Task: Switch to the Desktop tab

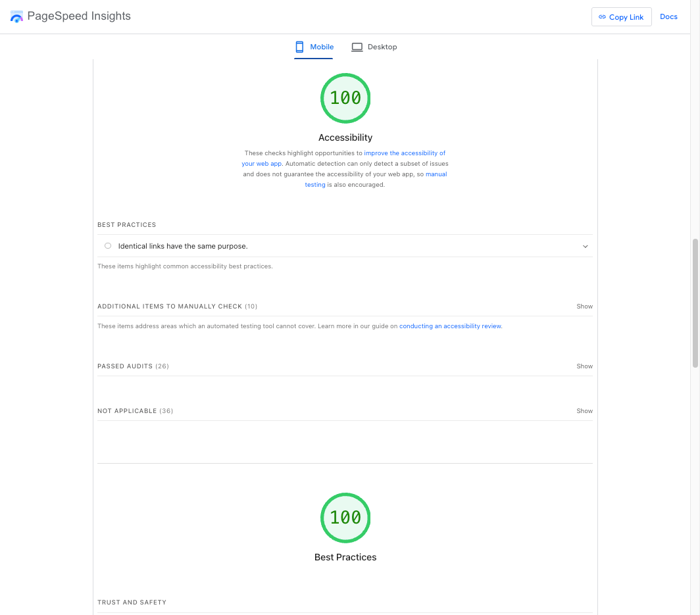Action: 374,47
